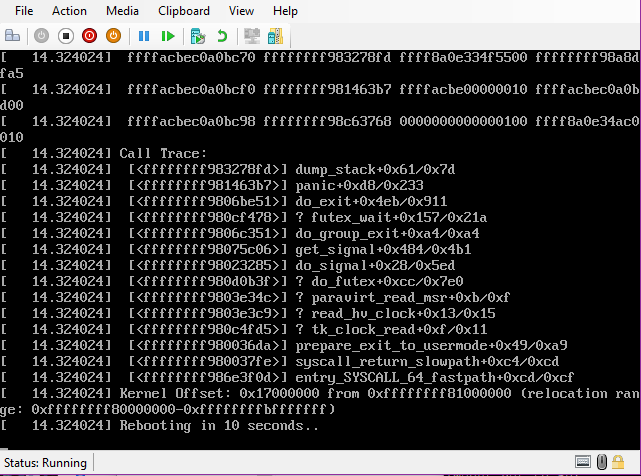Viewport: 641px width, 476px height.
Task: Pause the virtual machine
Action: click(144, 36)
